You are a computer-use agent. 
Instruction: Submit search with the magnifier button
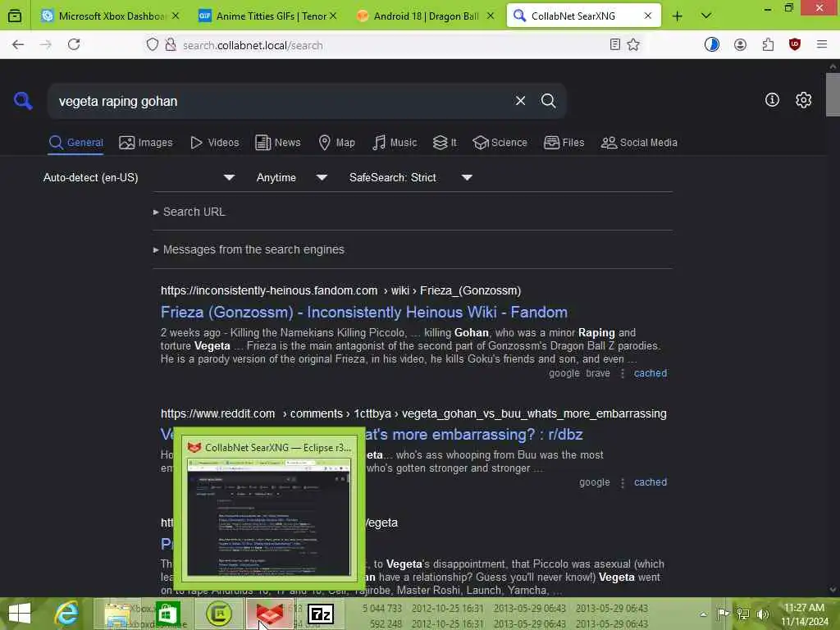548,101
